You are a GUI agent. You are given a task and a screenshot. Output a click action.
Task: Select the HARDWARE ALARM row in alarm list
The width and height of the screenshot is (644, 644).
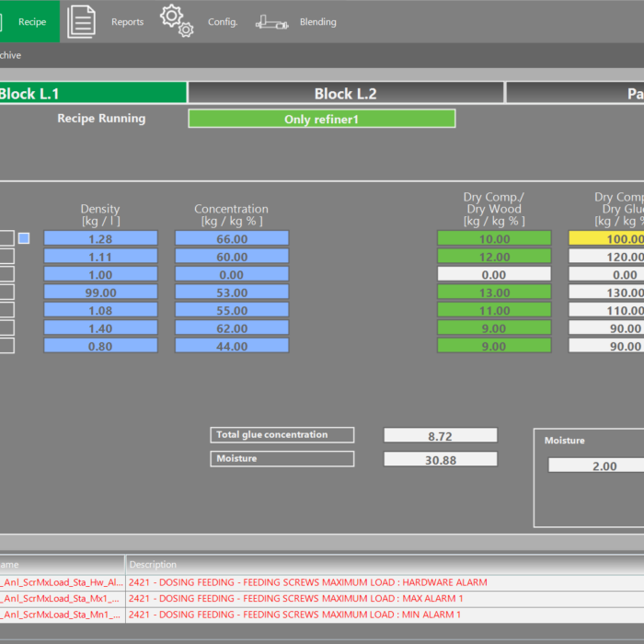(308, 582)
